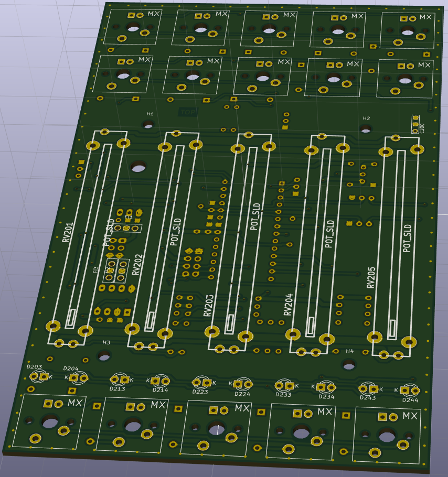448x477 pixels.
Task: Click the H1 mounting hole label
Action: [x=150, y=114]
